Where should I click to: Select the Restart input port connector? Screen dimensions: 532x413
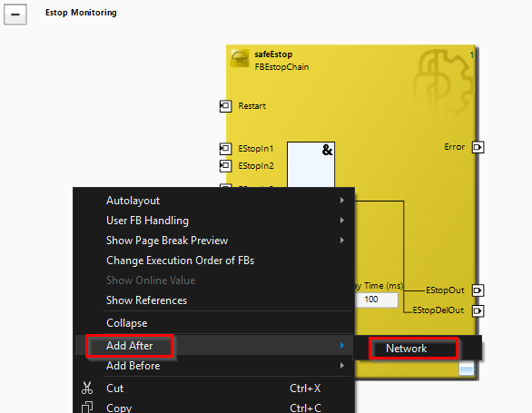pyautogui.click(x=226, y=106)
